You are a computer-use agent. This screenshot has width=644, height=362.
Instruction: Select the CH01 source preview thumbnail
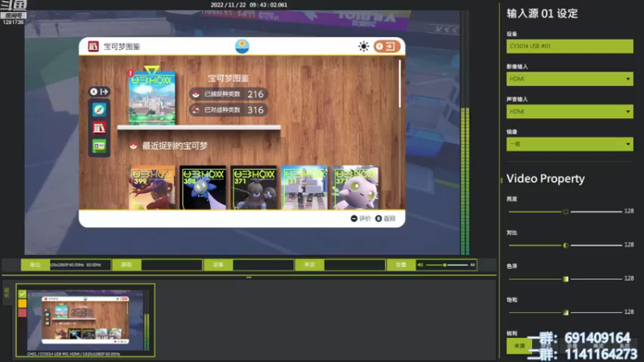pos(85,320)
